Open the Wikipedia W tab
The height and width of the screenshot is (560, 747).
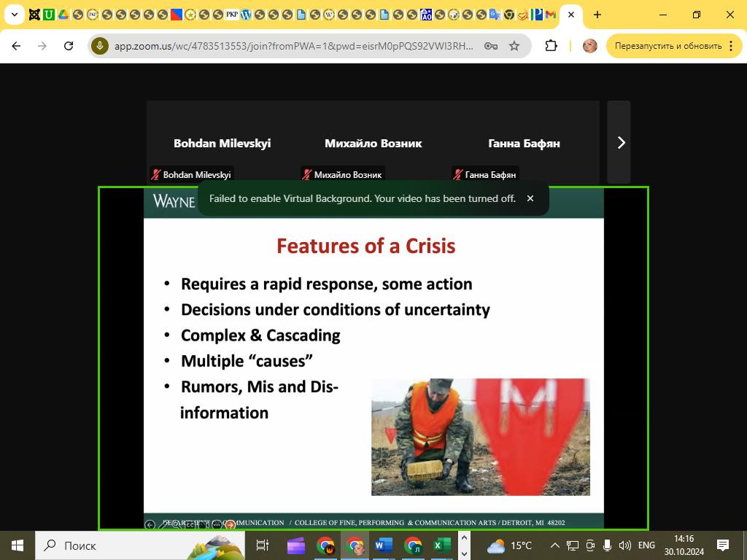pyautogui.click(x=329, y=15)
